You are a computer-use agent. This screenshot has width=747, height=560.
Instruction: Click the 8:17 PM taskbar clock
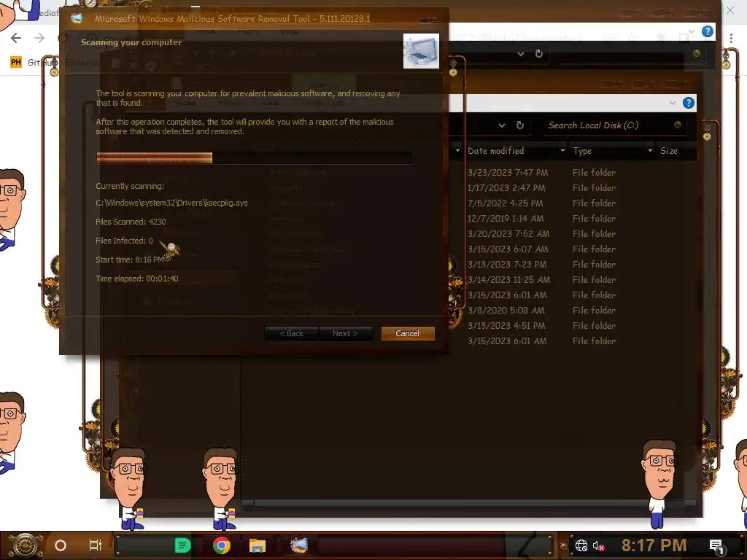654,545
